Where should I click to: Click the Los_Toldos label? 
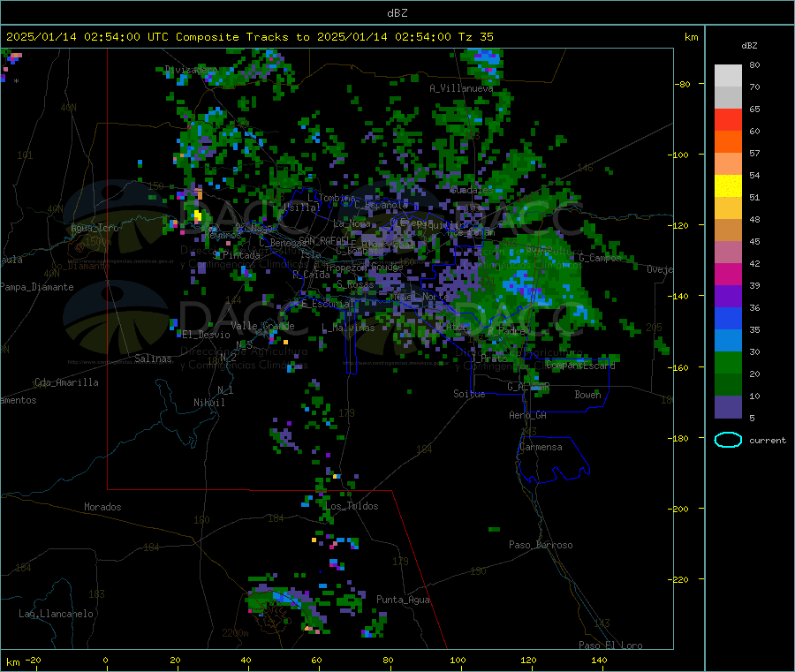352,506
